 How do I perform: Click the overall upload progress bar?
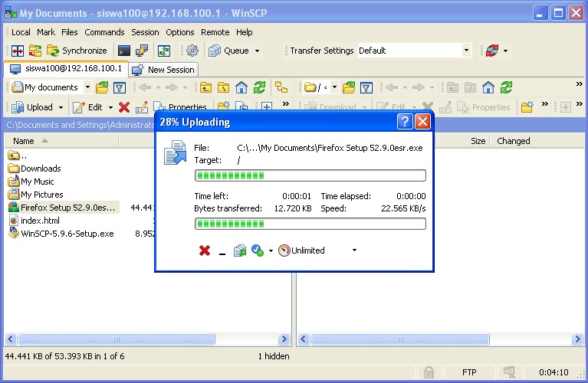[310, 224]
